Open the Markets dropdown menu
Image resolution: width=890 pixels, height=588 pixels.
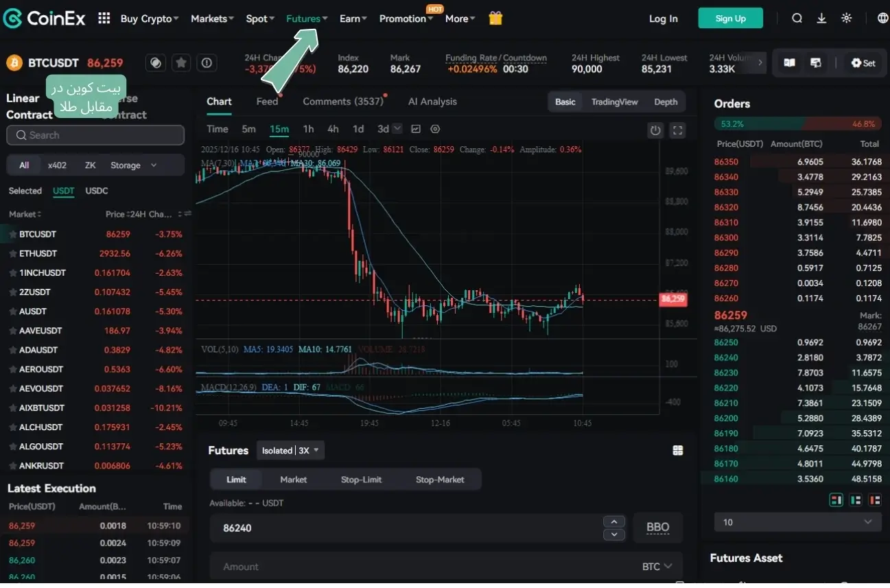(x=212, y=19)
